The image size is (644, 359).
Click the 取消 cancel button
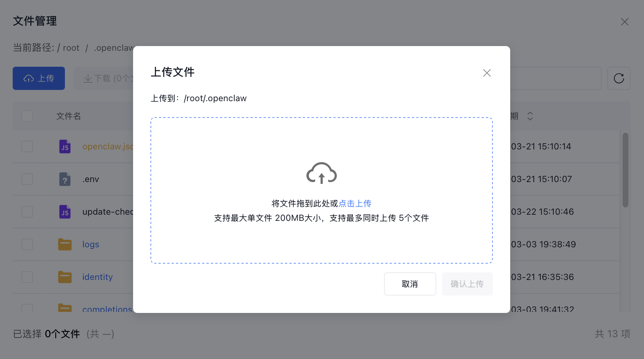[x=410, y=284]
